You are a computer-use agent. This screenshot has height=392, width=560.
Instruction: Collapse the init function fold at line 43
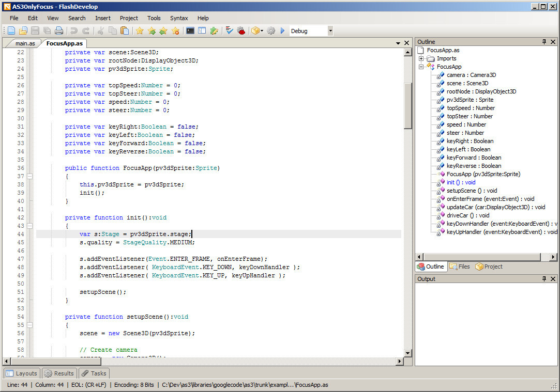pos(29,226)
